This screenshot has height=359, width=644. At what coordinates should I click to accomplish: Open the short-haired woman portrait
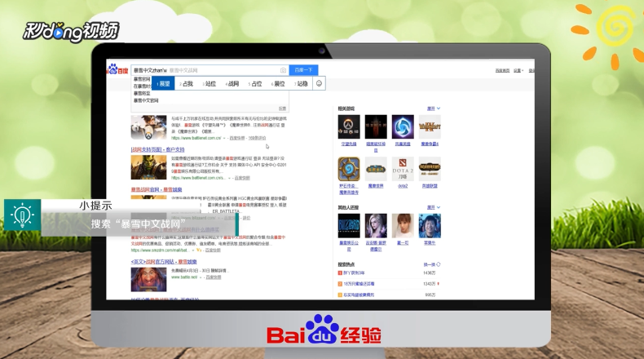(403, 226)
